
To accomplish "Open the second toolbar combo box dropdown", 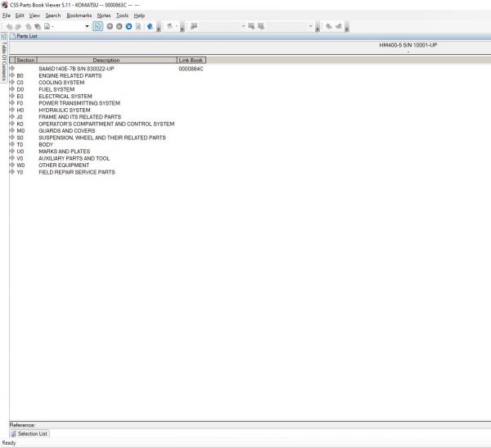I will [x=310, y=26].
